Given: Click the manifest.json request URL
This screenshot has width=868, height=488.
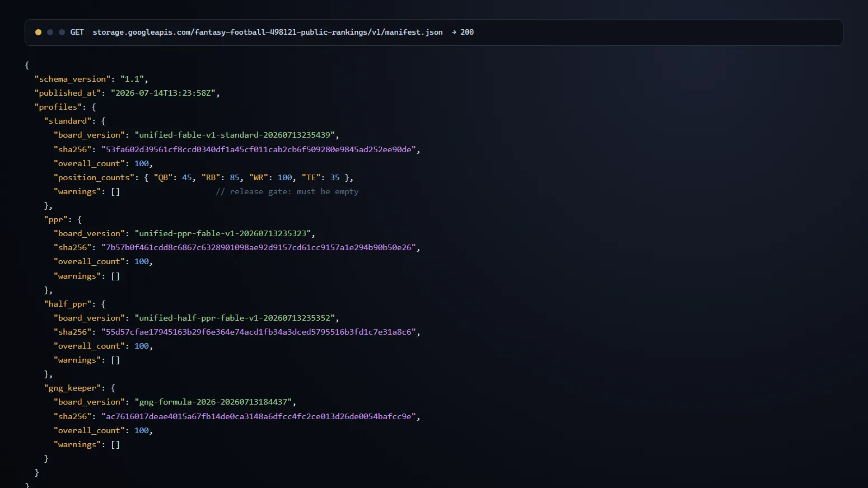Looking at the screenshot, I should coord(268,32).
